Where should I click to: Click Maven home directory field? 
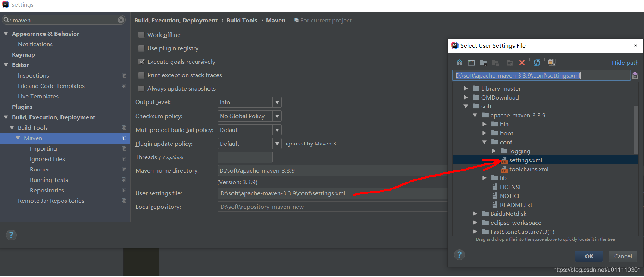click(x=332, y=170)
